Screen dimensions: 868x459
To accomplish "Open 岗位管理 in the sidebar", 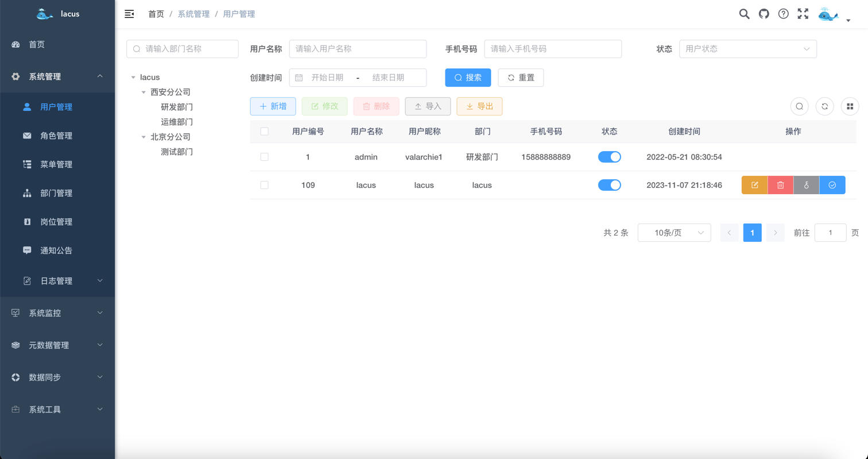I will [x=57, y=222].
